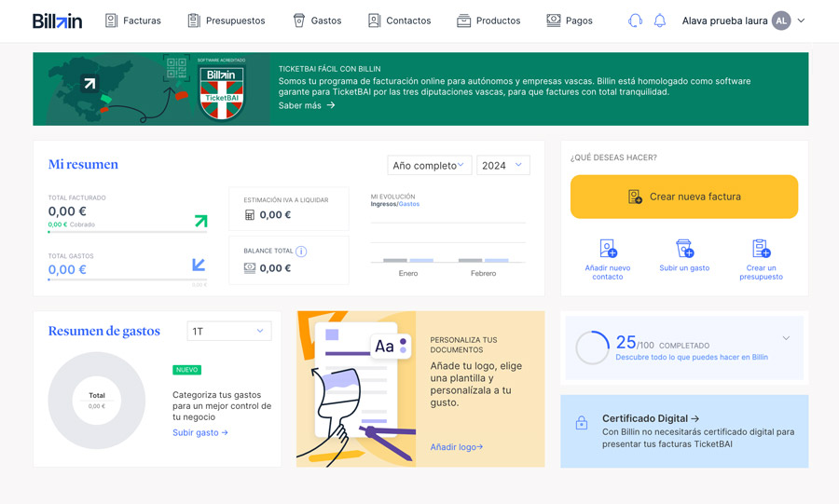The width and height of the screenshot is (839, 504).
Task: Click the Productos box icon
Action: click(464, 20)
